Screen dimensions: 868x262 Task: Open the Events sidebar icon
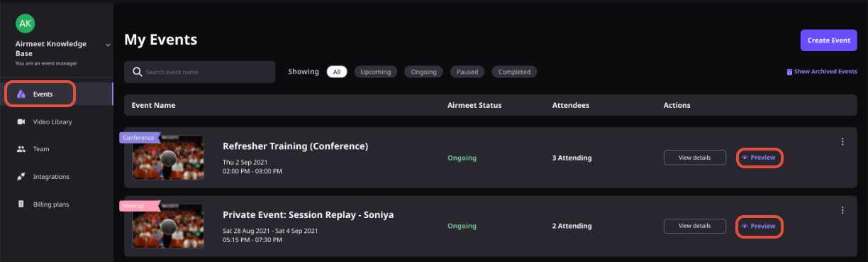(x=21, y=94)
